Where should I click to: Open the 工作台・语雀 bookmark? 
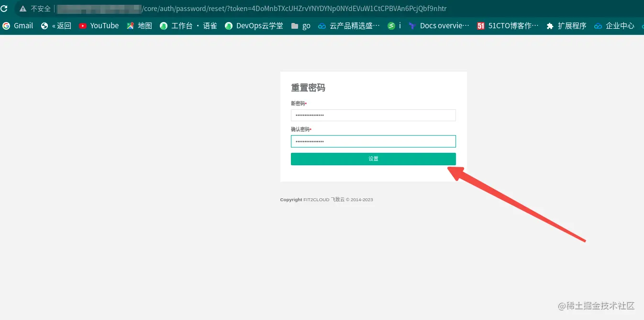point(189,26)
